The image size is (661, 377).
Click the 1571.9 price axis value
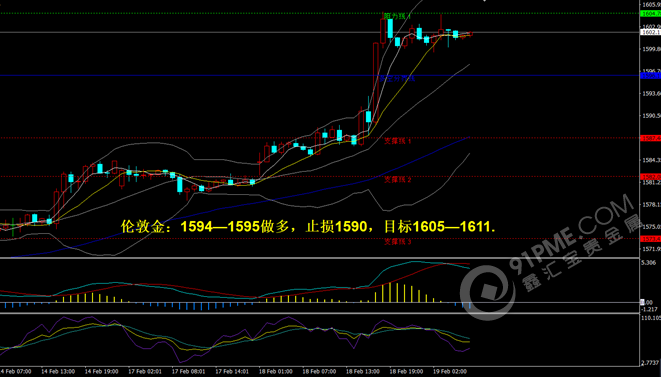pyautogui.click(x=651, y=249)
